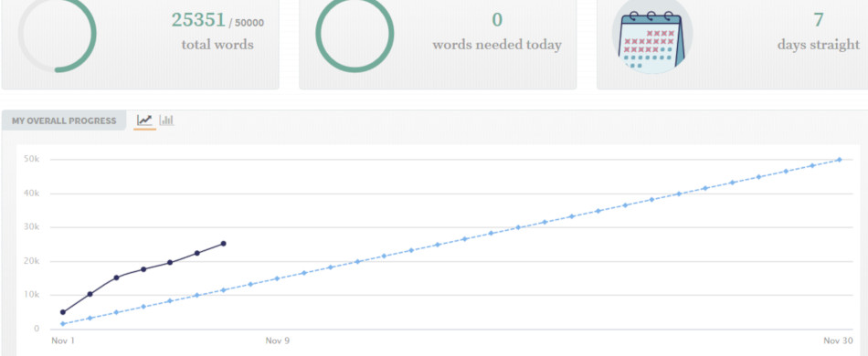Click the last dark data point near 25k
Screen dimensions: 868x356
pos(224,243)
